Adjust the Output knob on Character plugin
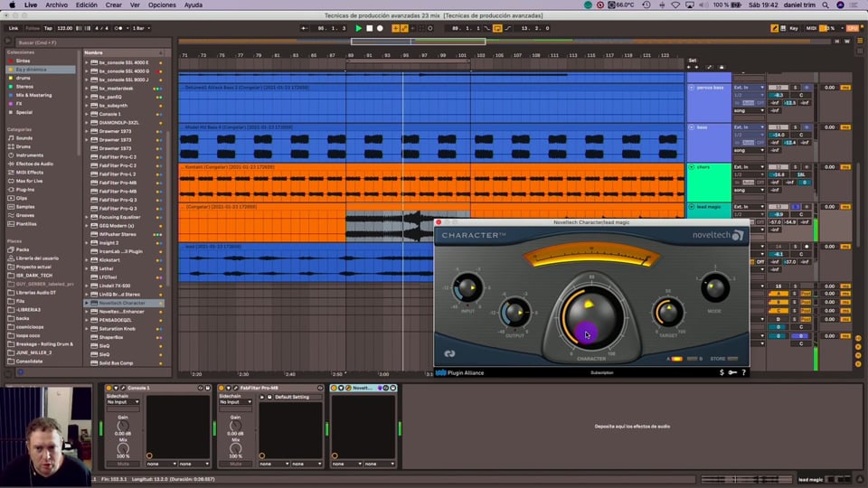 tap(514, 313)
